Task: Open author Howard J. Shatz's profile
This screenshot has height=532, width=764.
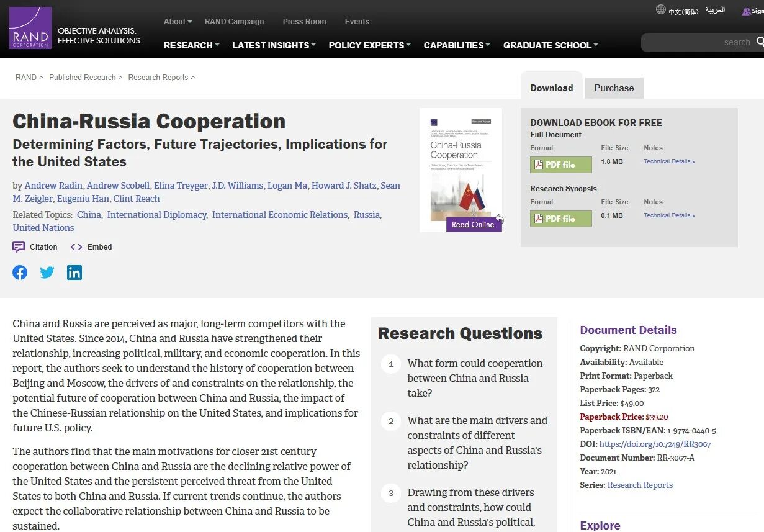Action: tap(343, 186)
